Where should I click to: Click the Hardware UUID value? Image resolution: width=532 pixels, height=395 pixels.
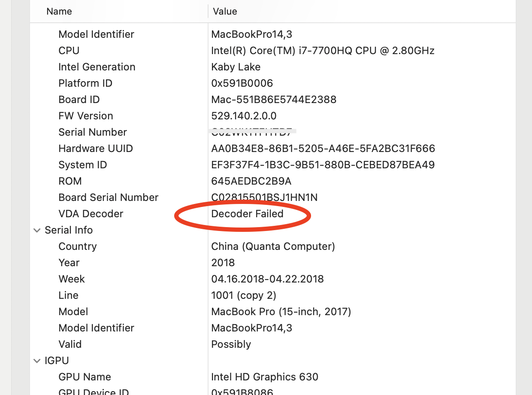[x=323, y=149]
